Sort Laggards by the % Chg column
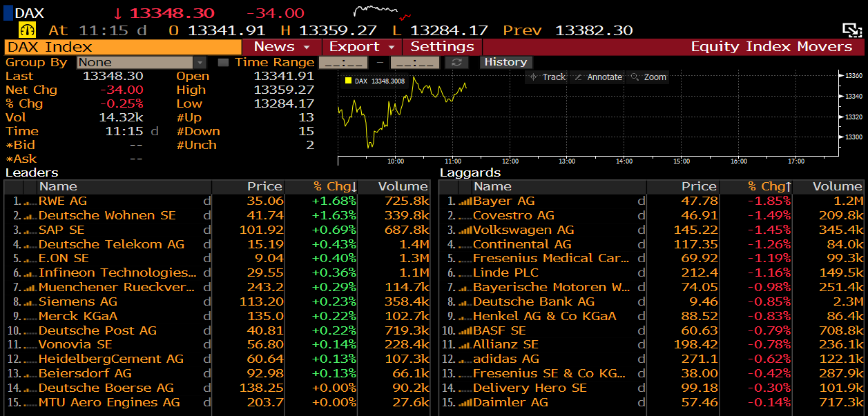This screenshot has width=868, height=416. [x=769, y=186]
